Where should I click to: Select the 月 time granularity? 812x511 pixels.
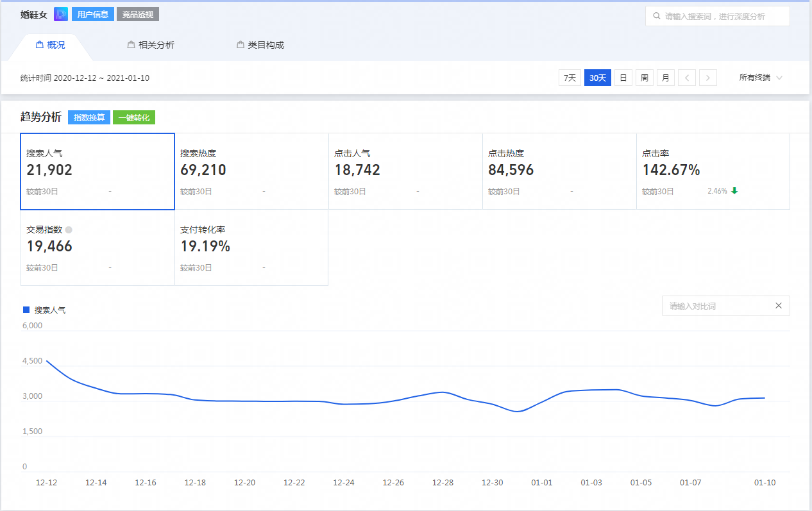pyautogui.click(x=666, y=78)
